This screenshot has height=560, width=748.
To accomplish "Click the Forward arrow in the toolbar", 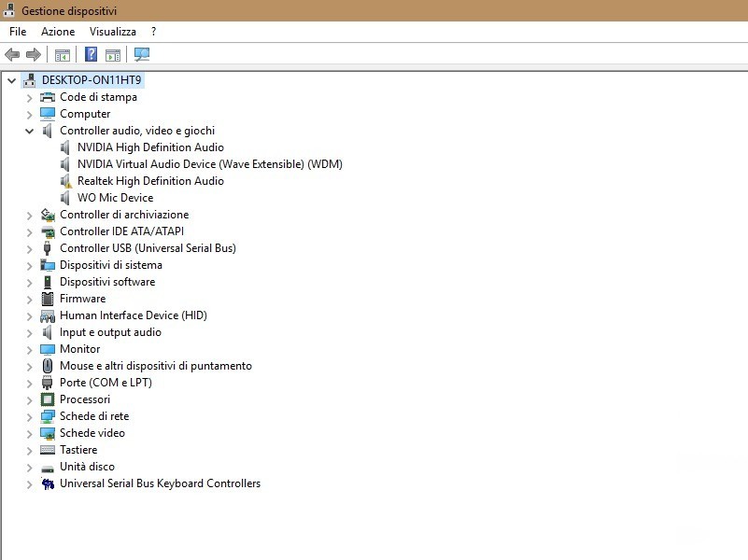I will (34, 55).
